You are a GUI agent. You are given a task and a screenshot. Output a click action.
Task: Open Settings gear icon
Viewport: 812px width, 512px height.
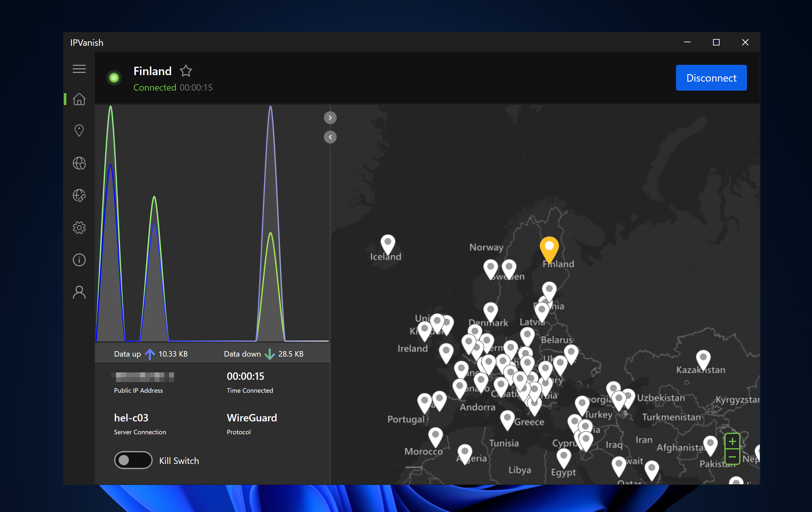79,228
